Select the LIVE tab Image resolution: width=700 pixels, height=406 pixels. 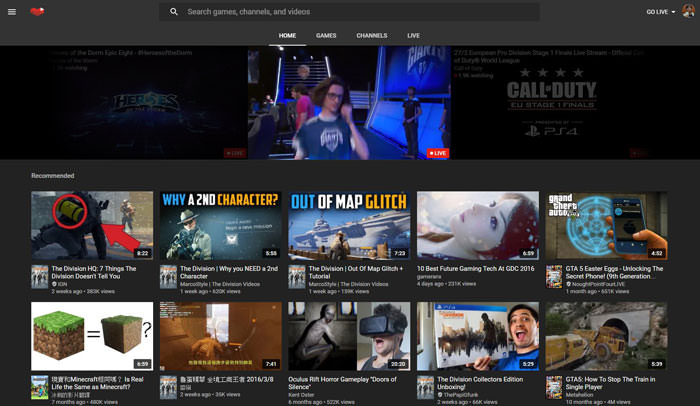[413, 35]
